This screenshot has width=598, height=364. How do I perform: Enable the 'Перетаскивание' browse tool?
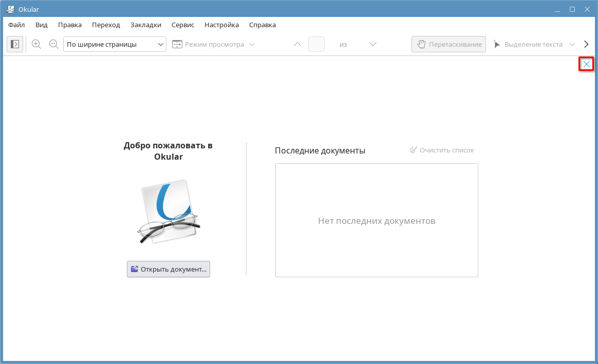coord(448,44)
